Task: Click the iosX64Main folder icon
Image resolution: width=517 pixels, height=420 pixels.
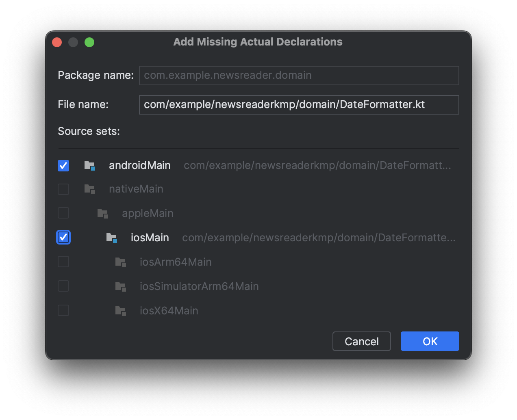Action: click(x=120, y=311)
